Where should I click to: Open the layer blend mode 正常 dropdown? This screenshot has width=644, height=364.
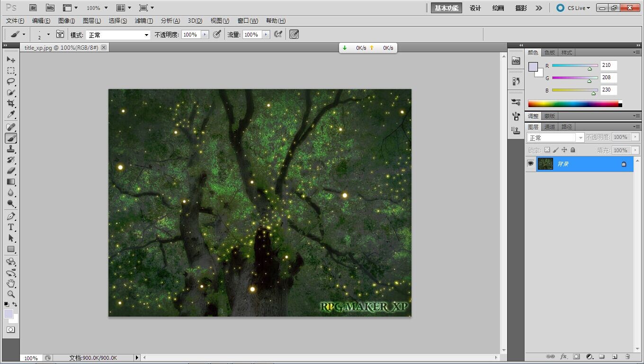tap(555, 137)
